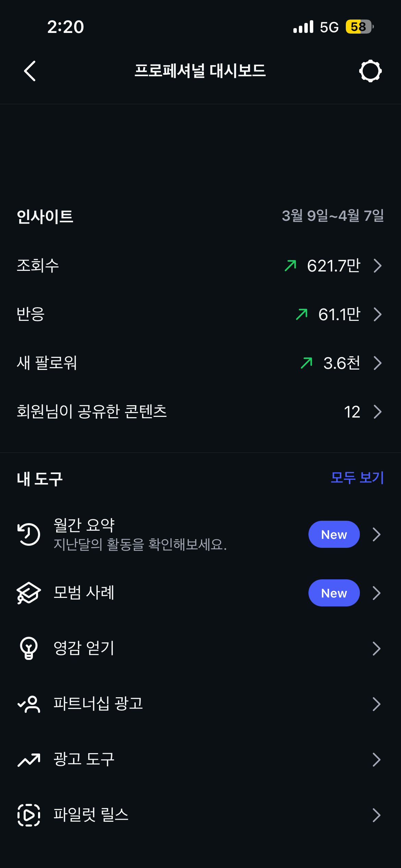Tap the 영감 얻기 lightbulb icon
This screenshot has height=868, width=401.
pyautogui.click(x=29, y=648)
